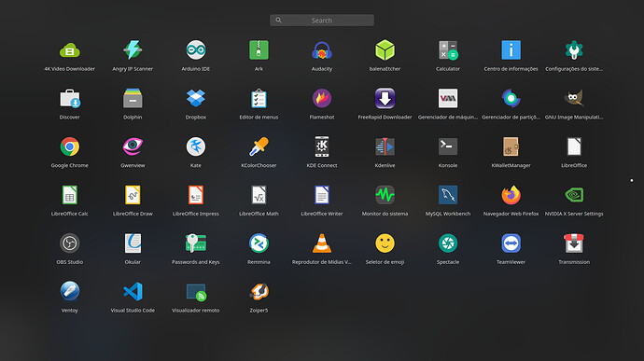Launch Spectacle screenshot utility
The width and height of the screenshot is (644, 361).
point(448,243)
